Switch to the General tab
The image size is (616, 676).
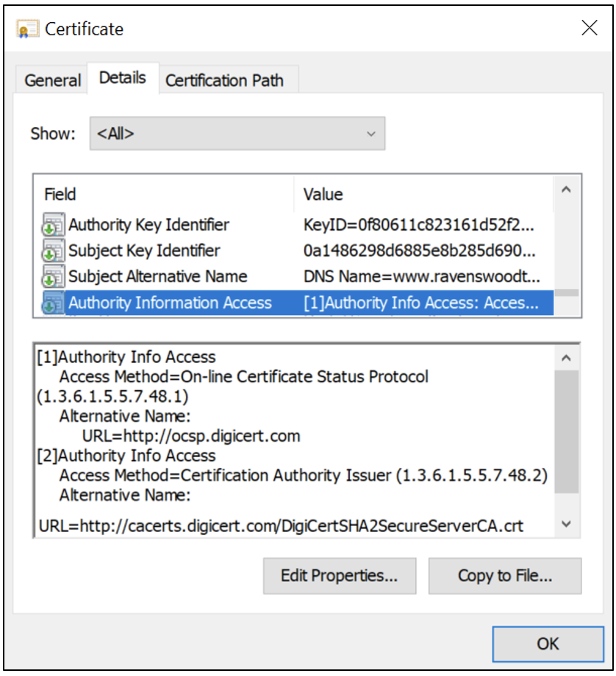[53, 80]
